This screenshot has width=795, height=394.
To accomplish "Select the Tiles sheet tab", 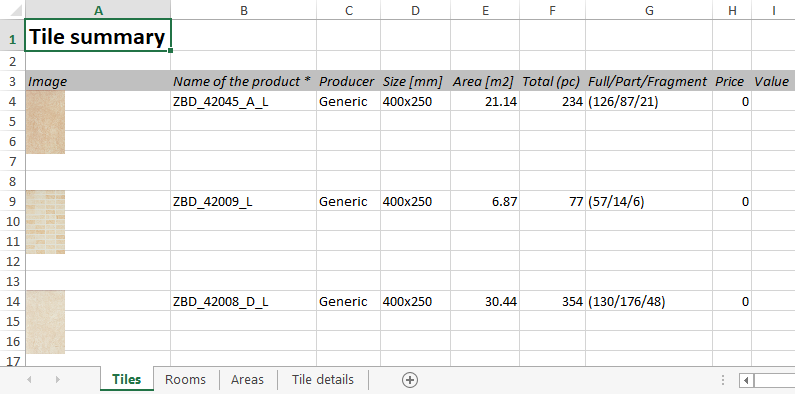I will pyautogui.click(x=127, y=380).
